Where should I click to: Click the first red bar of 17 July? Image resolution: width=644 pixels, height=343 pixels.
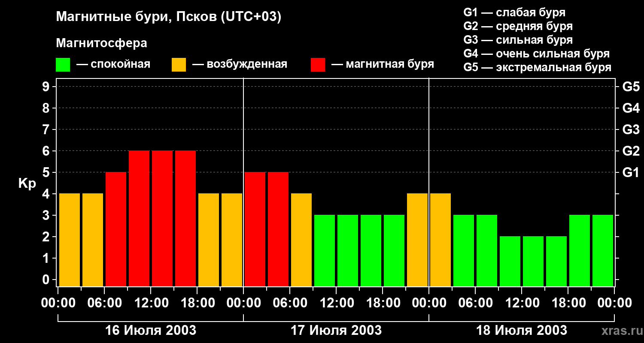pyautogui.click(x=255, y=229)
